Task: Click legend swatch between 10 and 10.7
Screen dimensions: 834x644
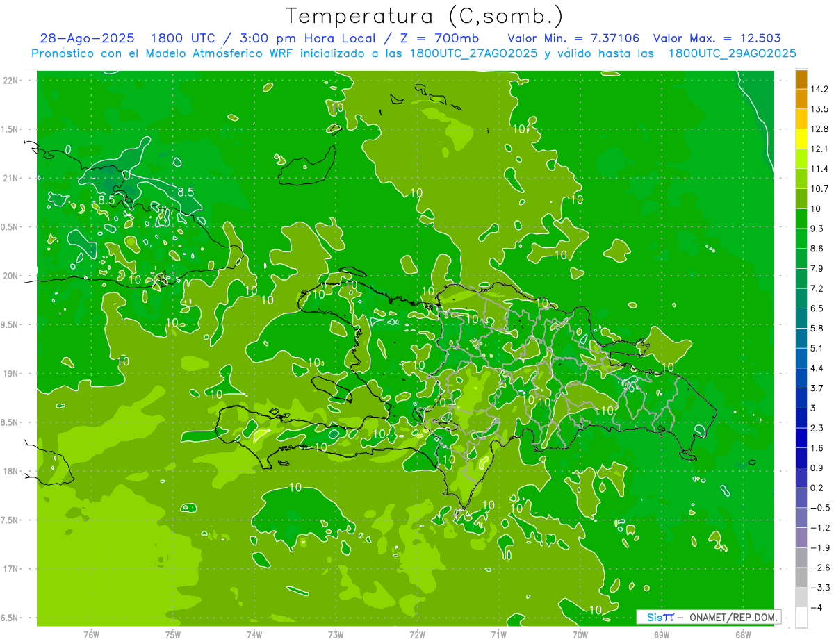Action: (x=801, y=199)
